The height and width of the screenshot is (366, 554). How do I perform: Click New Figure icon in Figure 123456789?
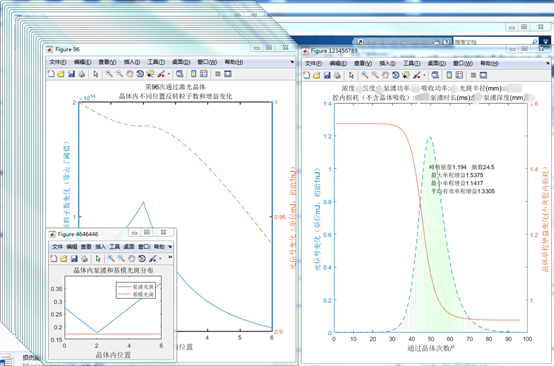click(x=307, y=75)
